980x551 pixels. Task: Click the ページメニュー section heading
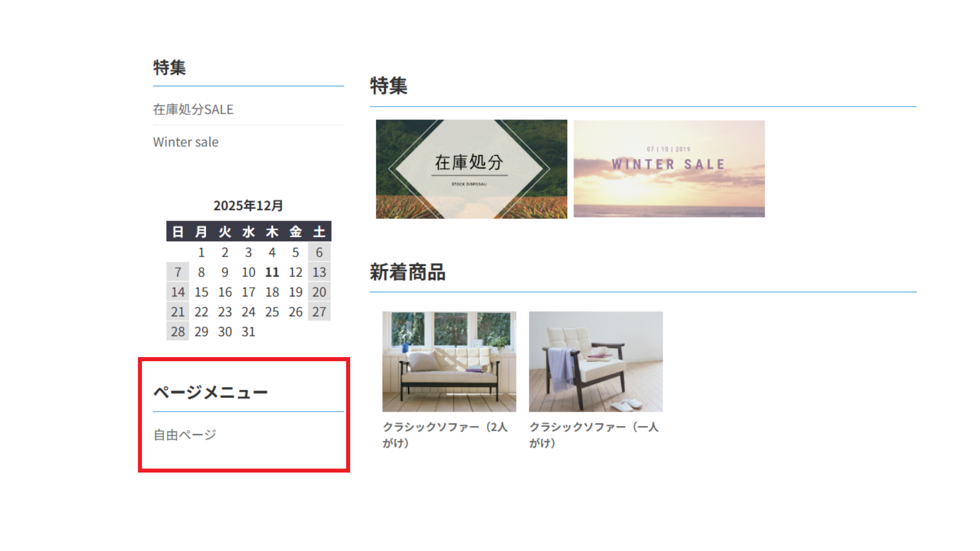click(x=210, y=392)
